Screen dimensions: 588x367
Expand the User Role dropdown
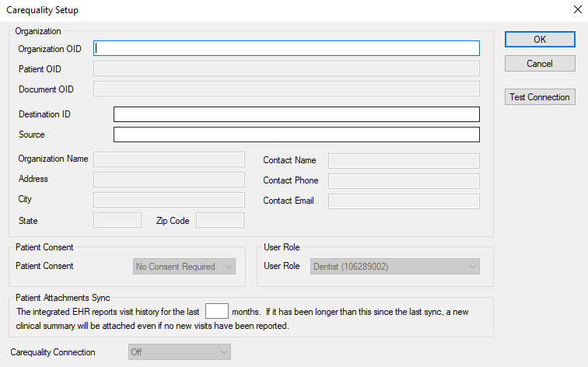394,267
